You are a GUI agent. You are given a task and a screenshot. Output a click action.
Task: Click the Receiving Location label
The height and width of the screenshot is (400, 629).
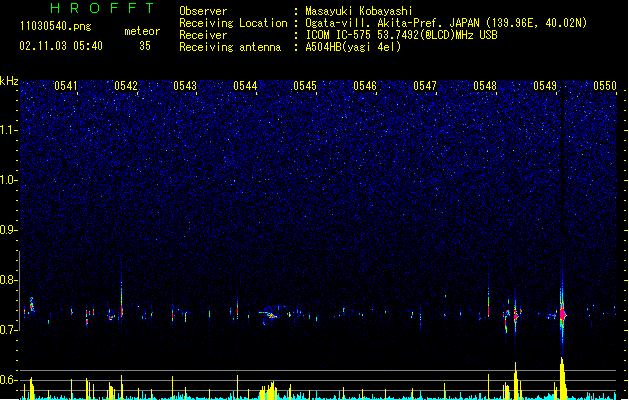click(x=233, y=23)
